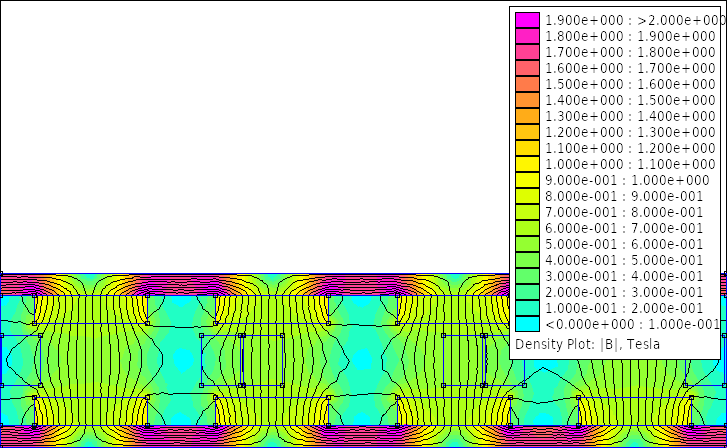Click the 1.400e+000 : 1.500e+000 legend swatch
The image size is (727, 448).
527,100
